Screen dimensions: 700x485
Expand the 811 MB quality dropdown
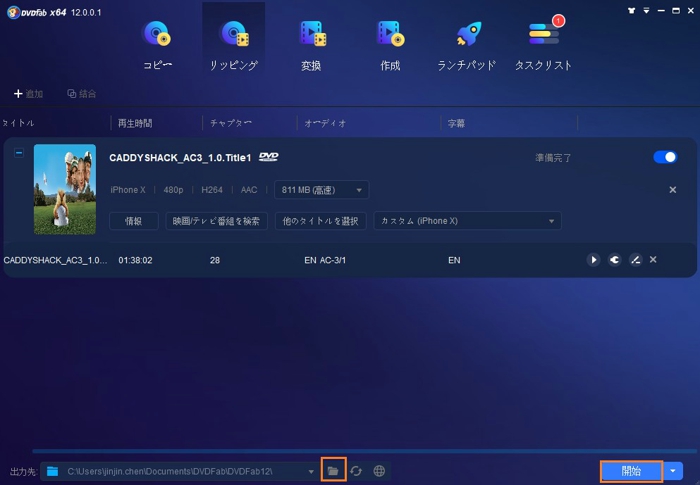pyautogui.click(x=321, y=190)
